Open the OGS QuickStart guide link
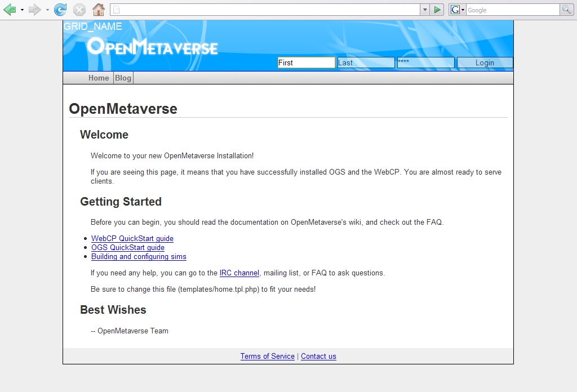Image resolution: width=577 pixels, height=392 pixels. [128, 247]
